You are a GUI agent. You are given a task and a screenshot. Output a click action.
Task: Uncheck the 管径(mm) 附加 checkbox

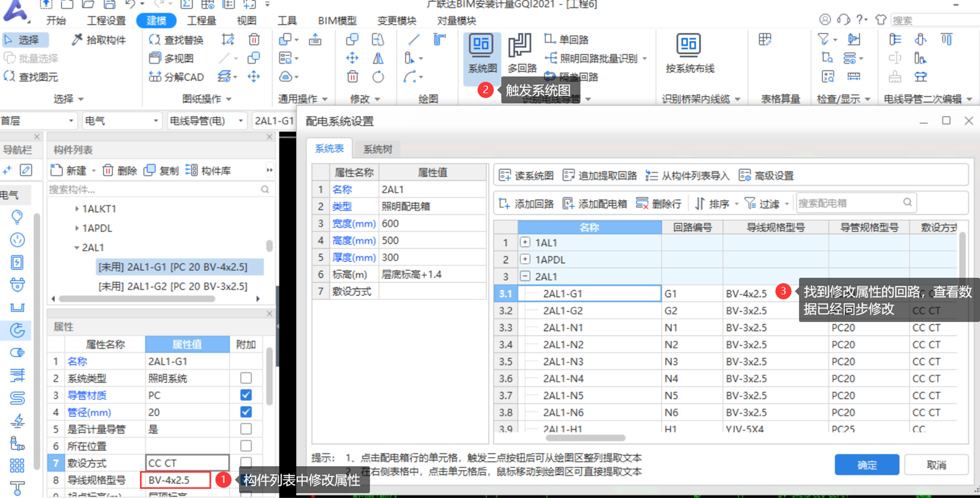click(x=246, y=412)
